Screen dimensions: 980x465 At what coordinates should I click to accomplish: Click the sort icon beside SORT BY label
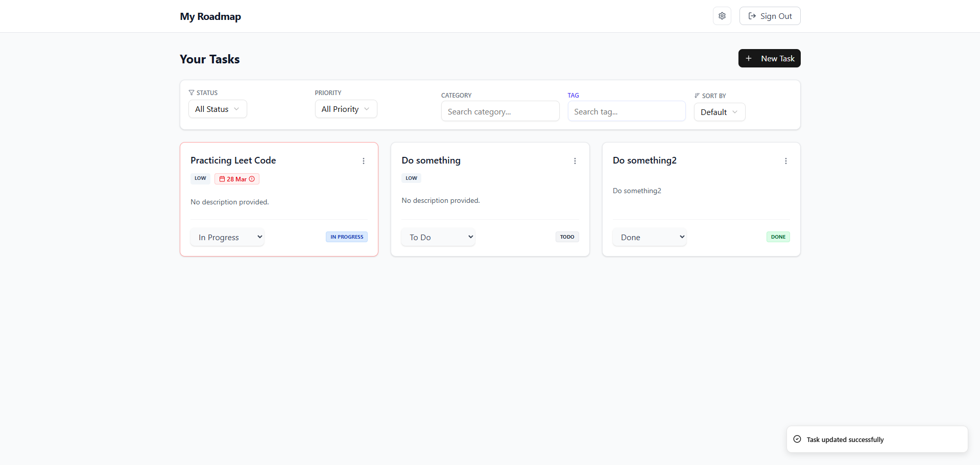tap(697, 96)
